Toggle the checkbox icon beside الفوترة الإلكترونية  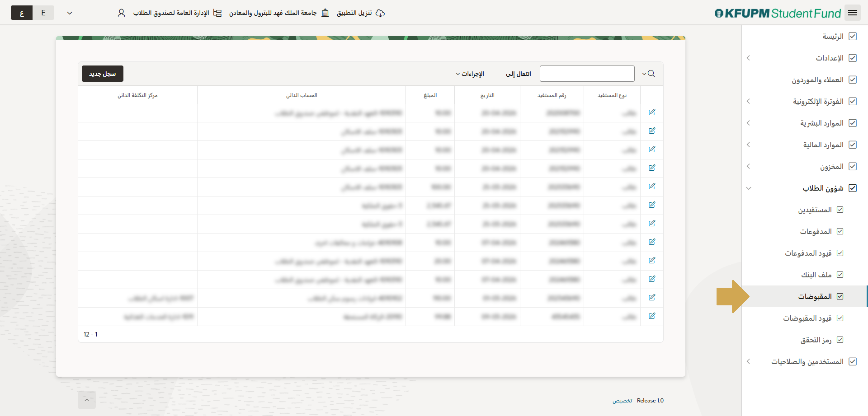[853, 101]
